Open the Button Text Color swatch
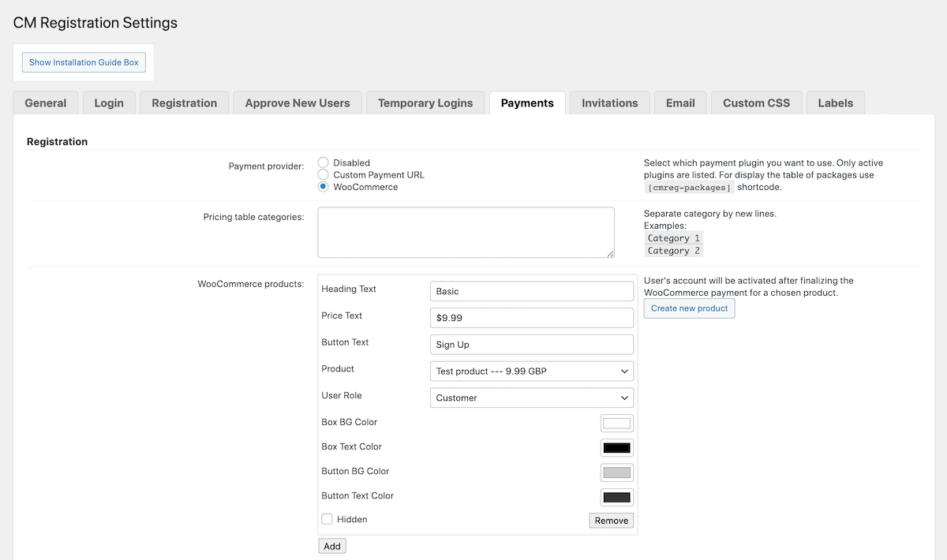 (617, 497)
